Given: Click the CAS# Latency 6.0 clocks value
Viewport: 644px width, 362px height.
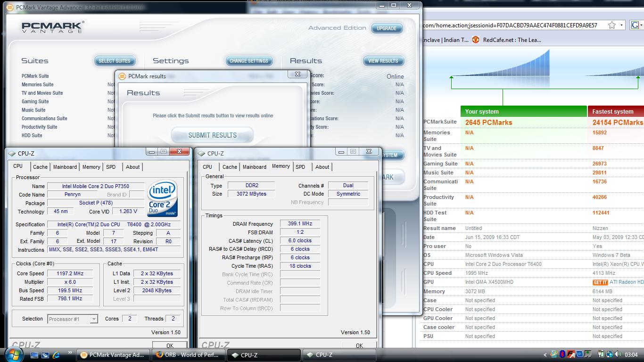Looking at the screenshot, I should (300, 240).
